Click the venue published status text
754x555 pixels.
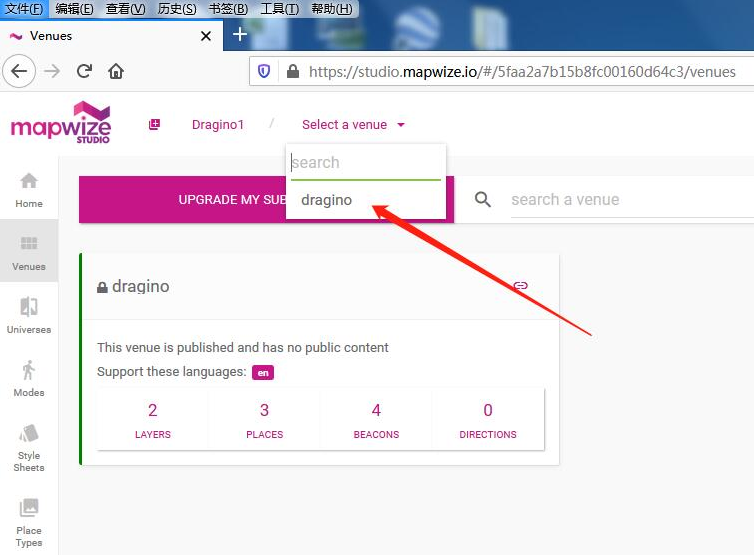click(x=243, y=347)
